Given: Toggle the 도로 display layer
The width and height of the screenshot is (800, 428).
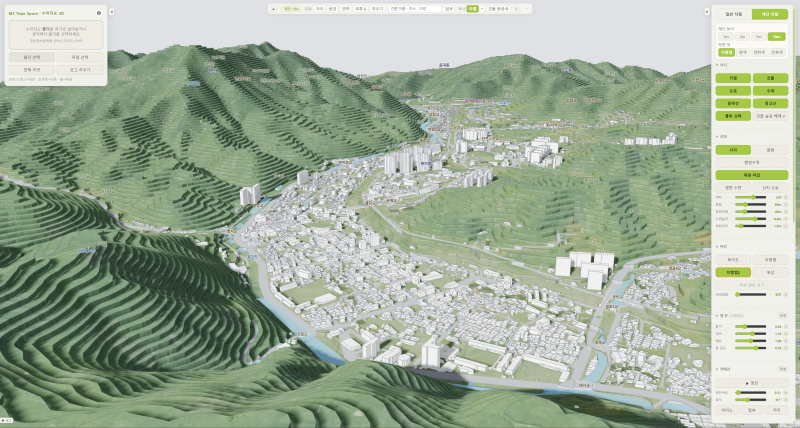Looking at the screenshot, I should [733, 91].
